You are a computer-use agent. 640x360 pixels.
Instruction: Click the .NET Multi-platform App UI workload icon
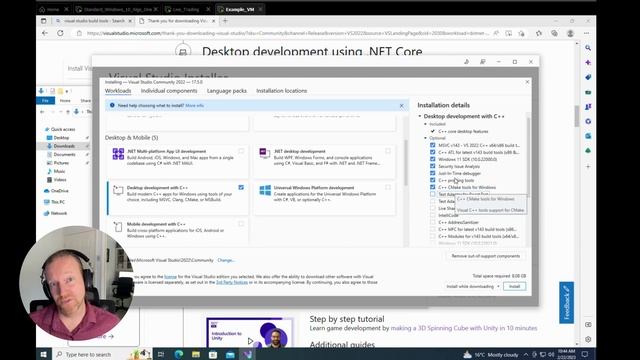click(x=118, y=154)
